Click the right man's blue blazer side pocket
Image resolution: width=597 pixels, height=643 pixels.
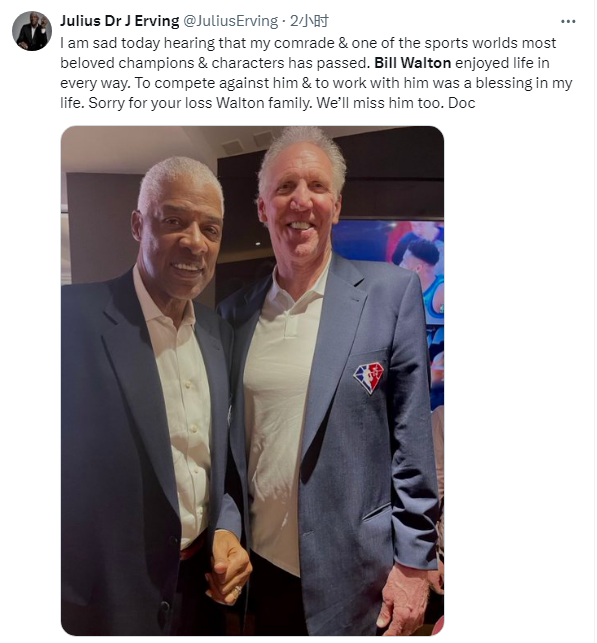[376, 512]
